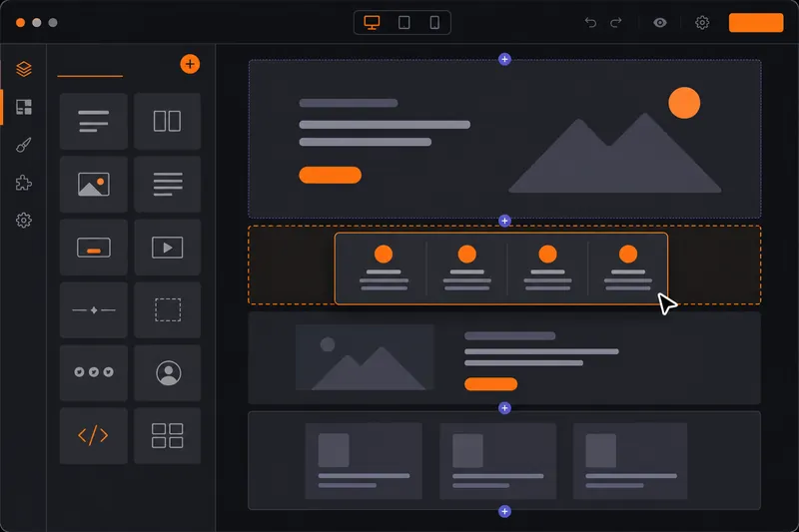This screenshot has height=532, width=799.
Task: Select the middle card in bottom row
Action: point(497,461)
